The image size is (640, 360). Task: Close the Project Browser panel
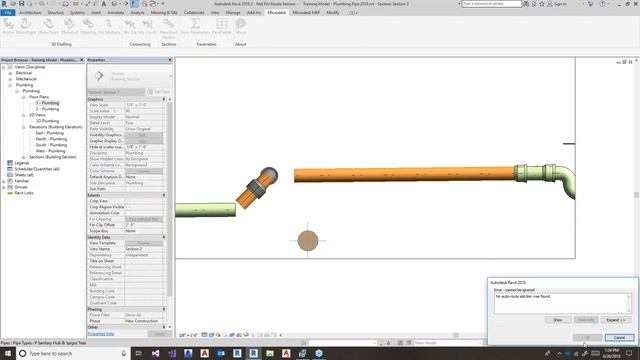click(81, 60)
